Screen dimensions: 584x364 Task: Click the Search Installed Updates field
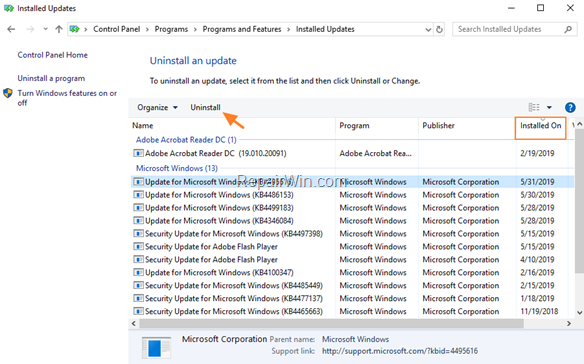click(515, 29)
